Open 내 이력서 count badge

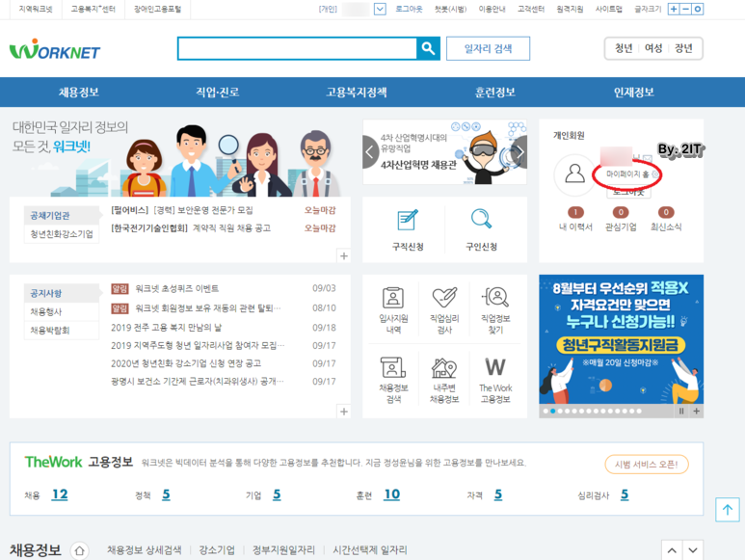[575, 212]
